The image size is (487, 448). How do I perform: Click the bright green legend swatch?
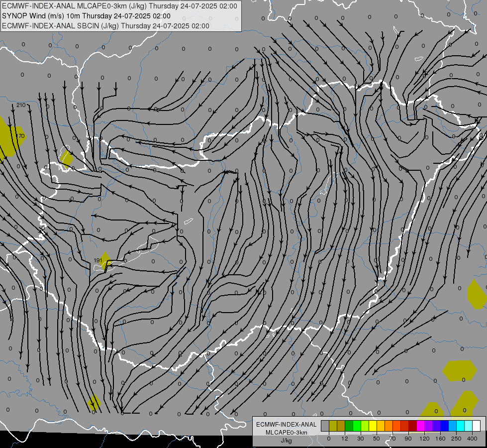click(x=357, y=426)
